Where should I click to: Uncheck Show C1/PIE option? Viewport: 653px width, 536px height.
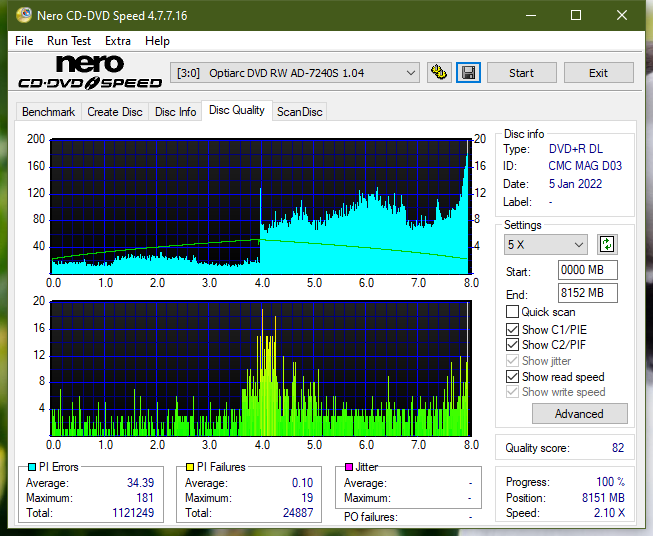tap(512, 329)
